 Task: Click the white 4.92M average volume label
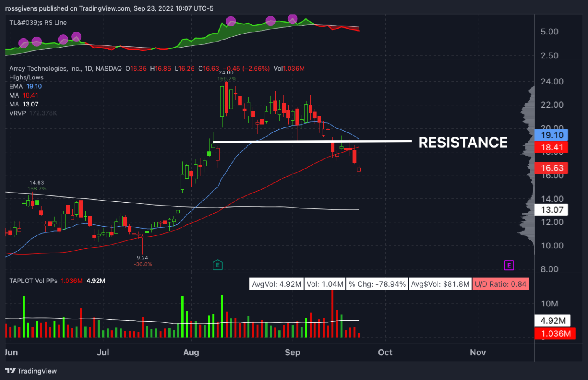pos(553,320)
